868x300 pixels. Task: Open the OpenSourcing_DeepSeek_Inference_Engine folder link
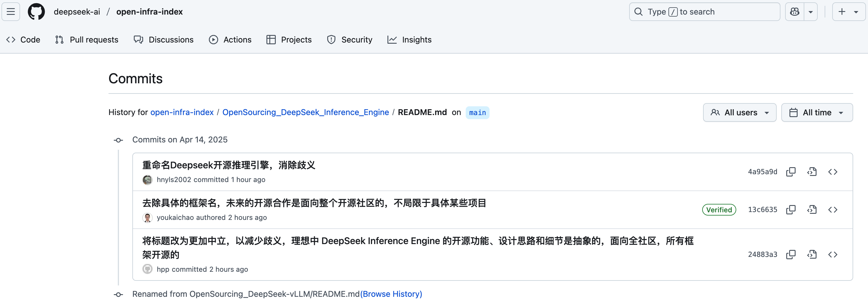click(306, 112)
